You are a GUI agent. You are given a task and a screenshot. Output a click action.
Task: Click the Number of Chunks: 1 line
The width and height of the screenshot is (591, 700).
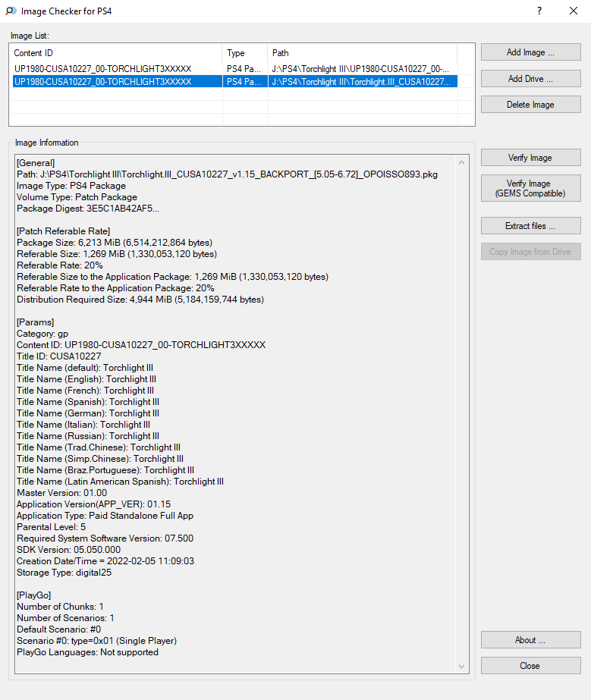pos(60,606)
